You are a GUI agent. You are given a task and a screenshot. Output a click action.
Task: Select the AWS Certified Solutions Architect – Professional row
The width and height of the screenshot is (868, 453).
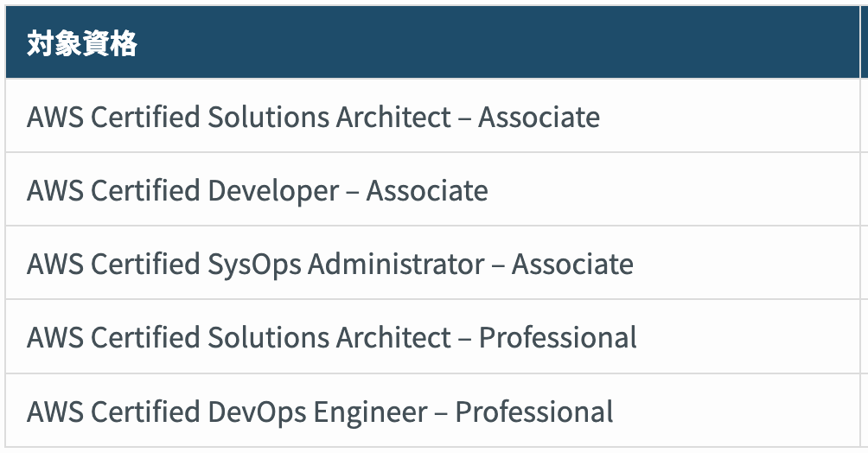tap(331, 337)
